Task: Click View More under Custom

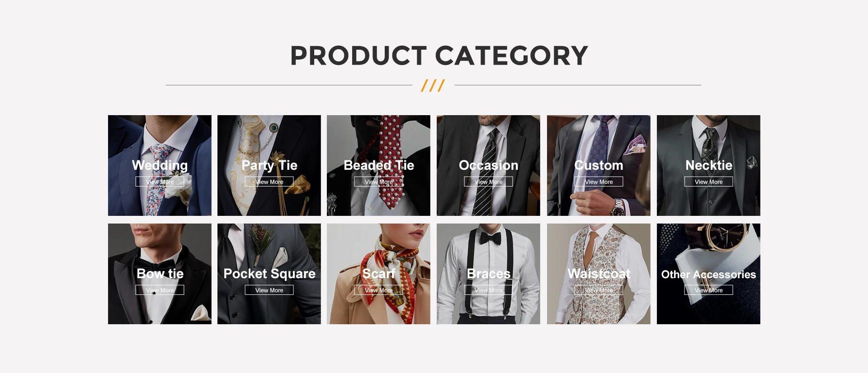Action: [x=599, y=182]
